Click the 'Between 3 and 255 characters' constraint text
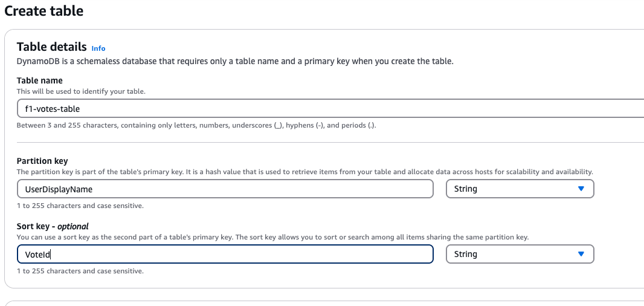Viewport: 644px width, 306px height. click(197, 126)
